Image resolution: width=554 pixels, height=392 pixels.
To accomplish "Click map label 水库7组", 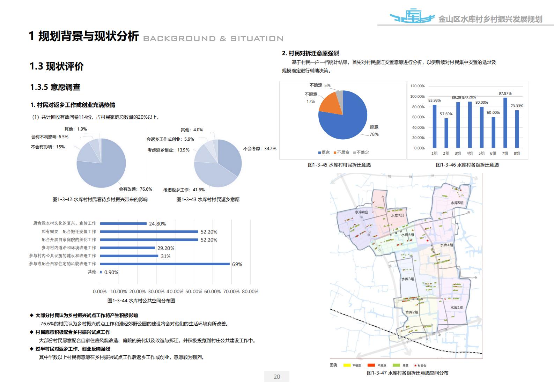I will click(x=397, y=216).
